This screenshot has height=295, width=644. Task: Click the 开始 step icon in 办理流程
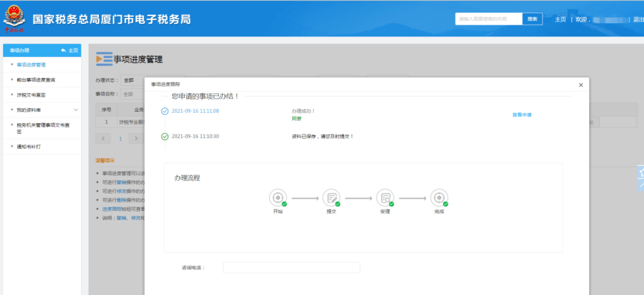click(x=278, y=198)
